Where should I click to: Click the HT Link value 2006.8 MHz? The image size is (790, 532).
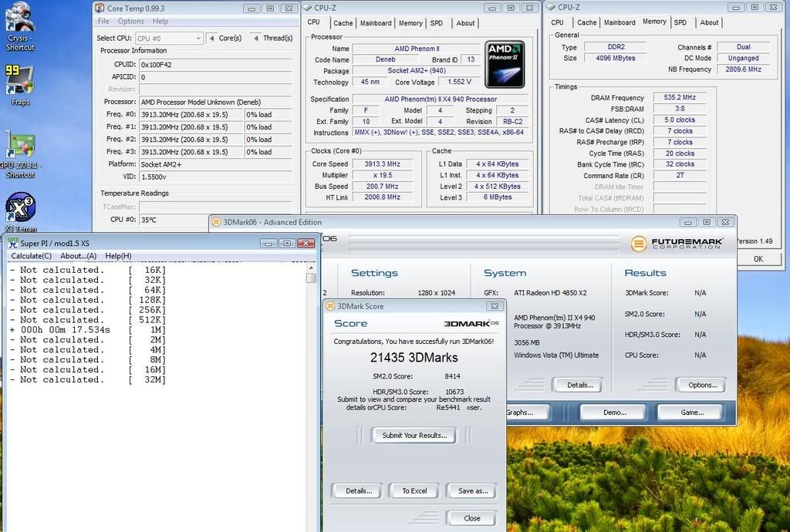[x=383, y=197]
